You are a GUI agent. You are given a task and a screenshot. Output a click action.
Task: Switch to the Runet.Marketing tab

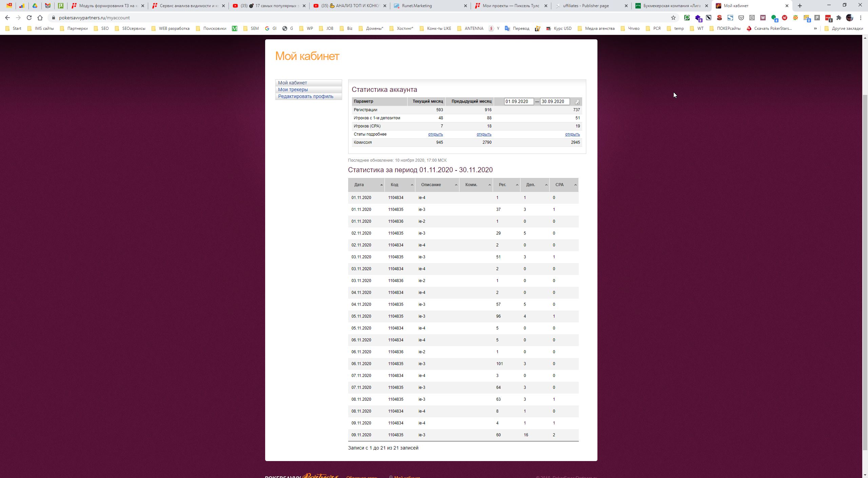pyautogui.click(x=431, y=6)
